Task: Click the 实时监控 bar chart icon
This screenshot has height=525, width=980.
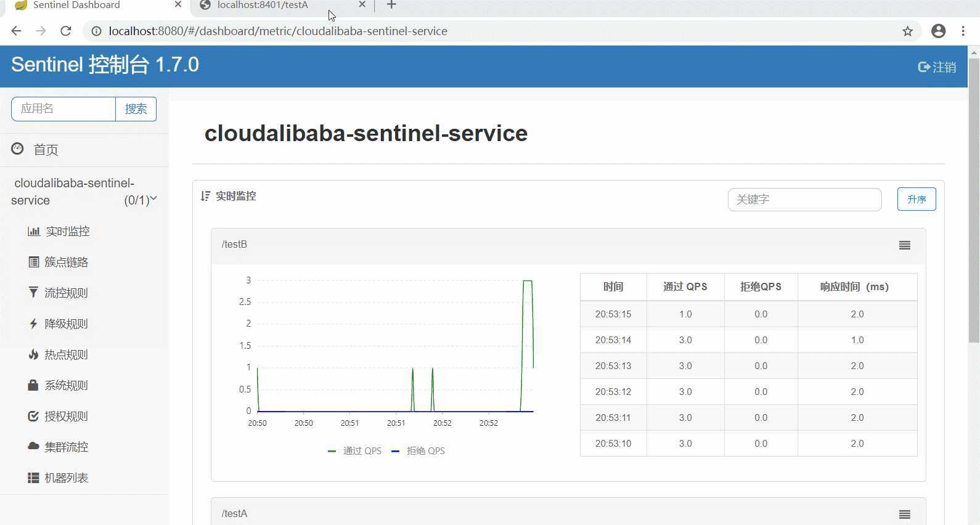Action: coord(33,231)
